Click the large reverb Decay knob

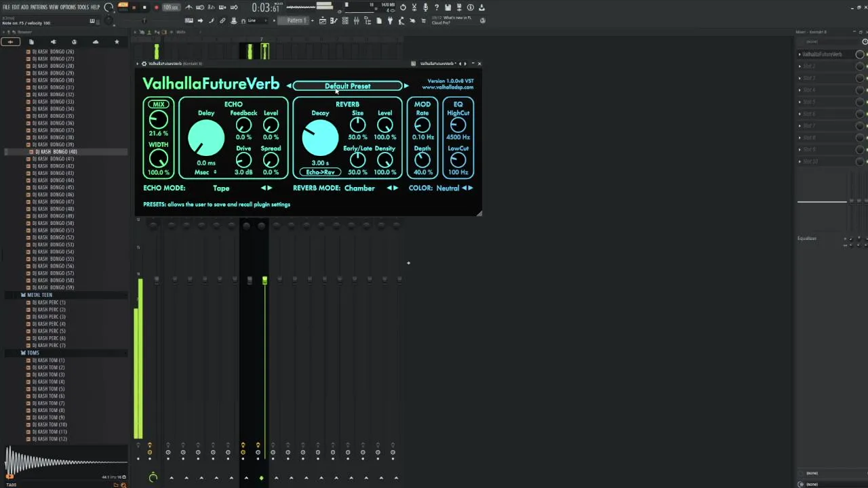pyautogui.click(x=319, y=138)
